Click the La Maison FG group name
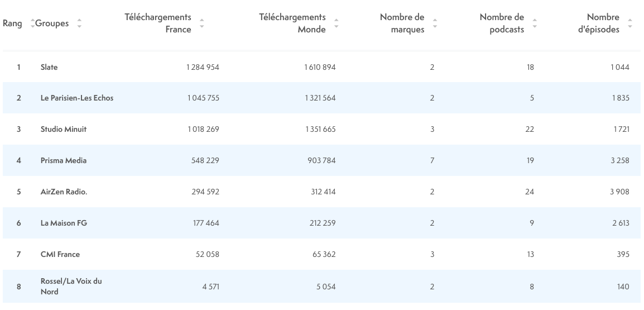Image resolution: width=644 pixels, height=310 pixels. [x=64, y=223]
